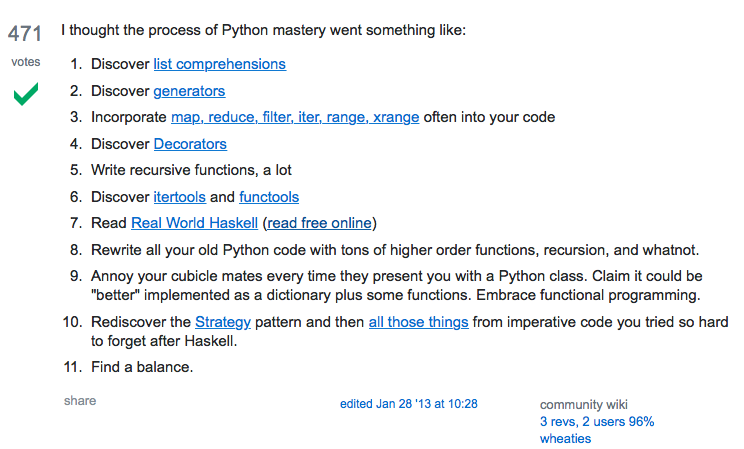Image resolution: width=744 pixels, height=449 pixels.
Task: Click the Find a balance list item
Action: click(142, 367)
